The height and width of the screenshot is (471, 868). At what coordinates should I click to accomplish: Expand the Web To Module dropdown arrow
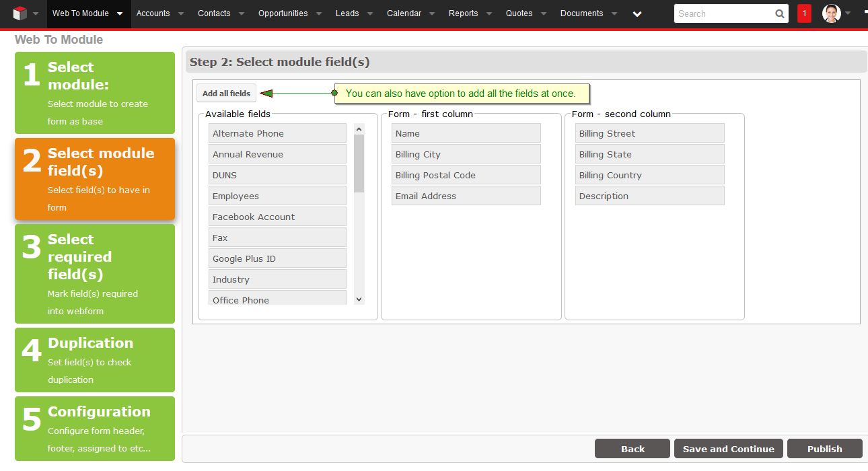pyautogui.click(x=120, y=14)
